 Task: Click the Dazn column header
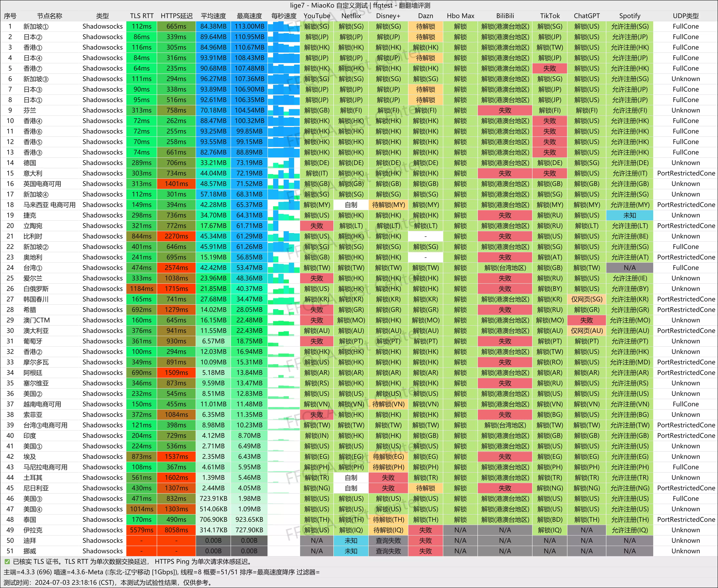[x=426, y=16]
